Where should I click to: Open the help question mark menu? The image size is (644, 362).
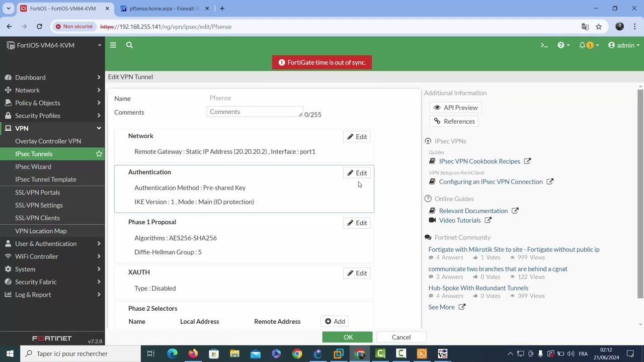tap(563, 45)
